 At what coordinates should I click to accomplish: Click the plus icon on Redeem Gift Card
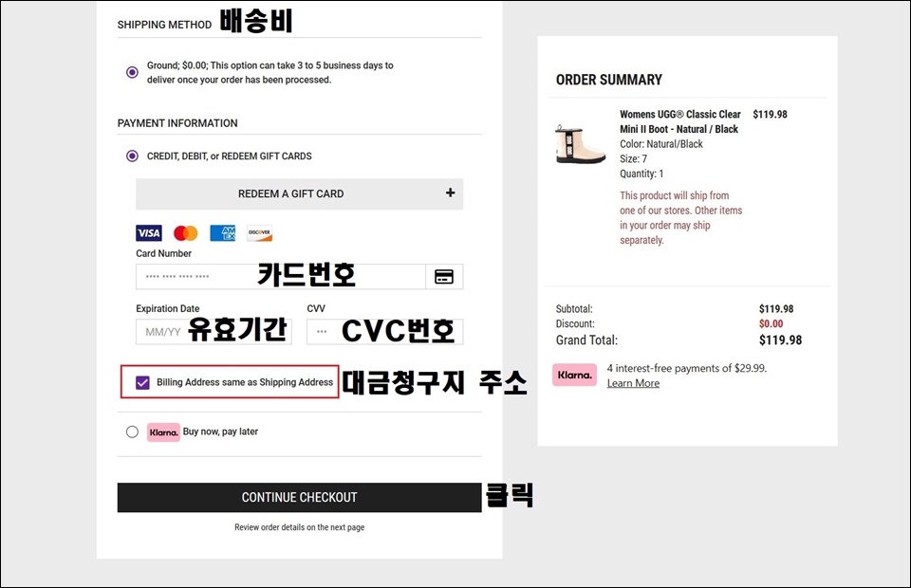coord(450,193)
